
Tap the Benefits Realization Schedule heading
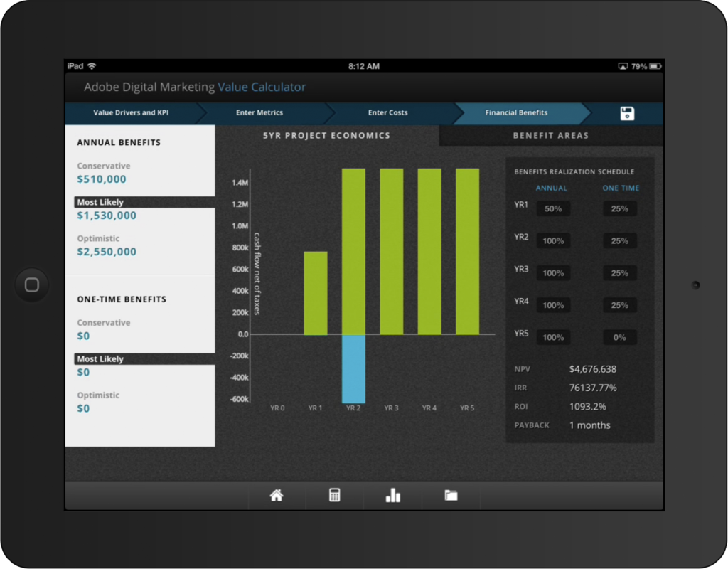pos(574,172)
